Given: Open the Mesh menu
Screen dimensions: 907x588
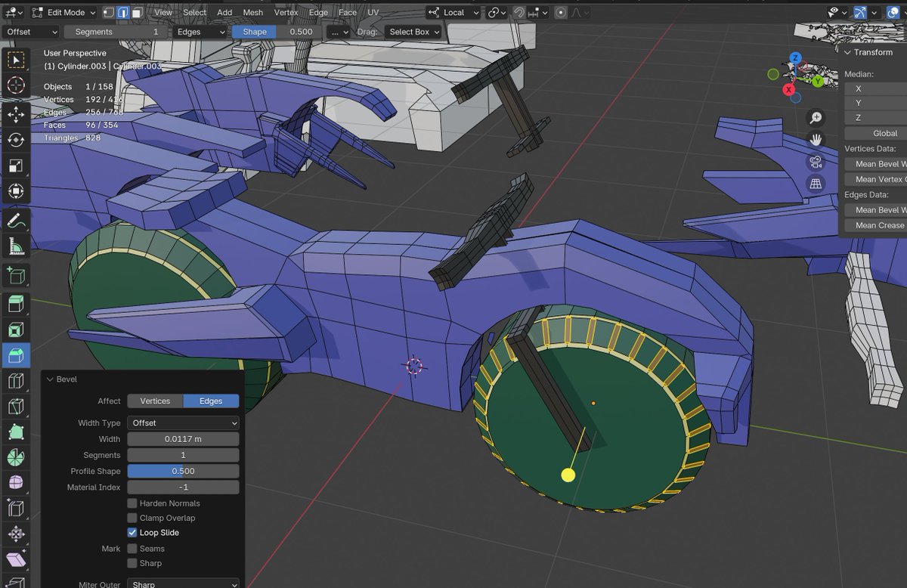Looking at the screenshot, I should 253,12.
